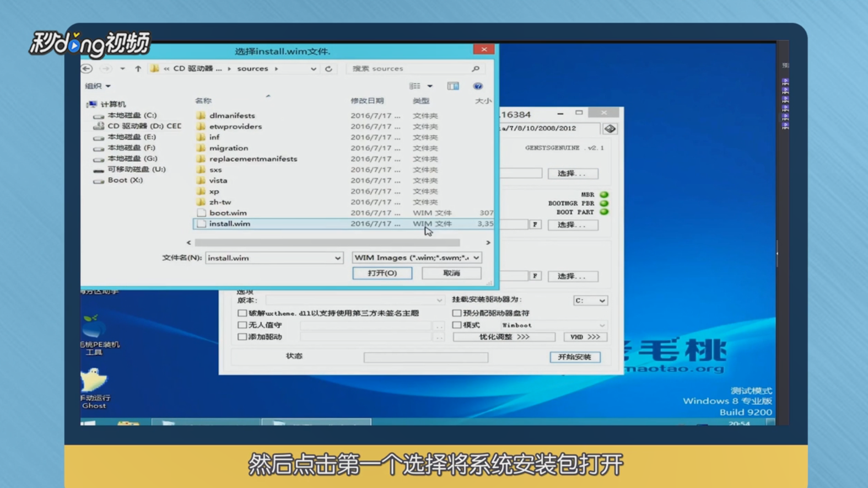Select the etwproviders folder
The image size is (868, 488).
click(x=235, y=126)
